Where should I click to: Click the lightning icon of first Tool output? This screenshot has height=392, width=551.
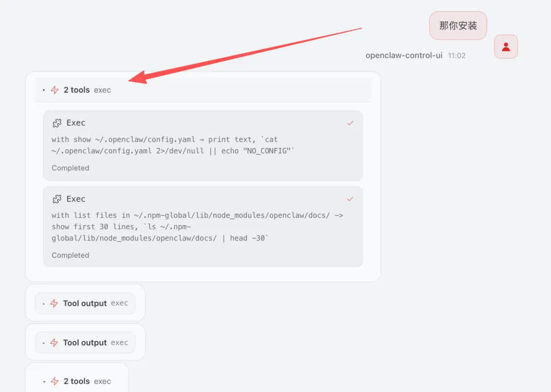pos(54,303)
